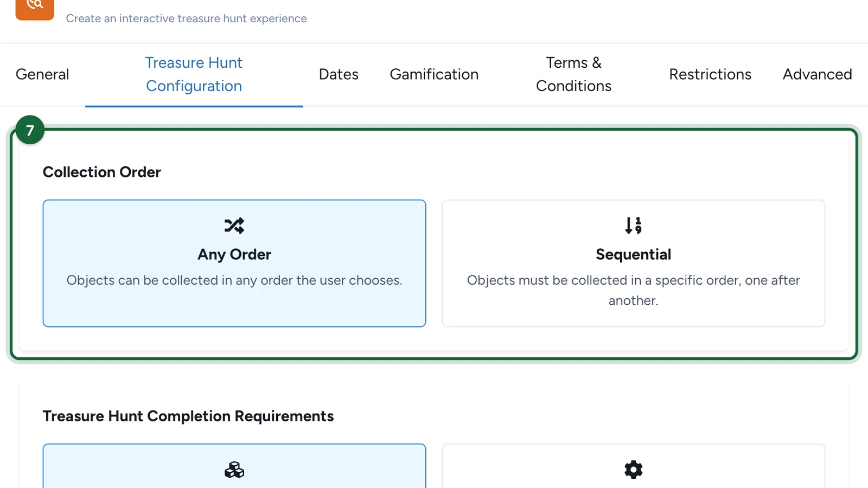868x488 pixels.
Task: Click the gear icon completion card
Action: pos(633,466)
